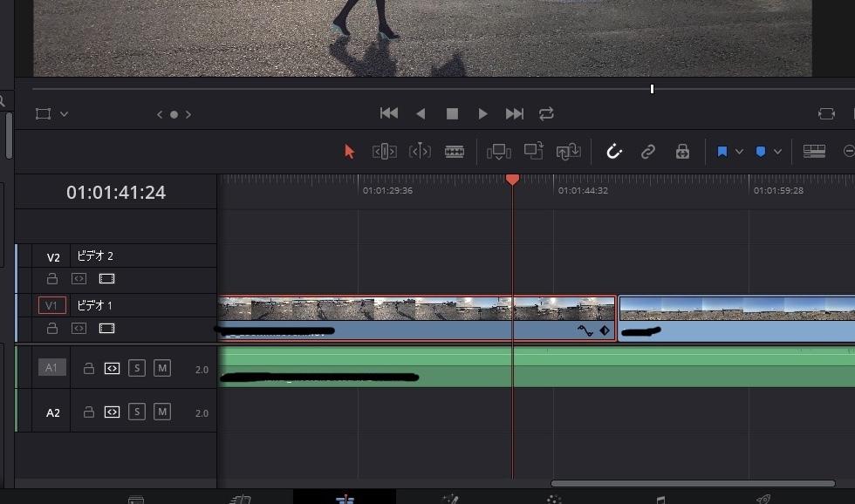
Task: Click the viewer scrubber position handle
Action: point(653,89)
